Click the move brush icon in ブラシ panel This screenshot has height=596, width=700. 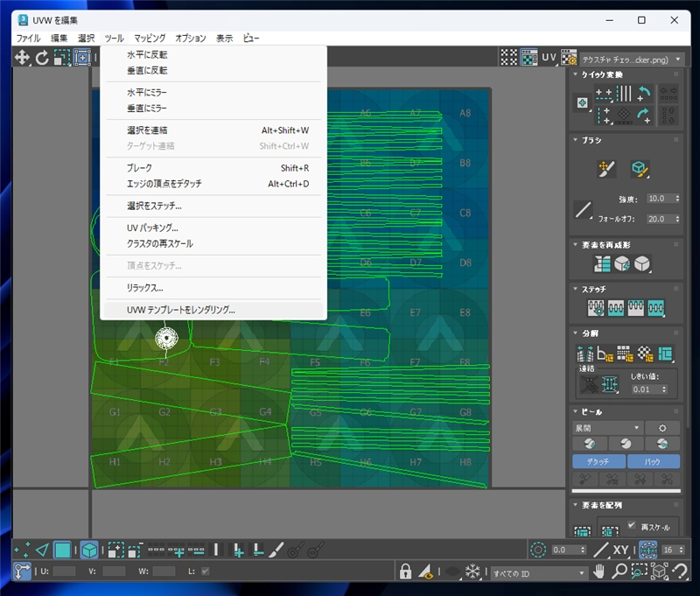tap(606, 169)
